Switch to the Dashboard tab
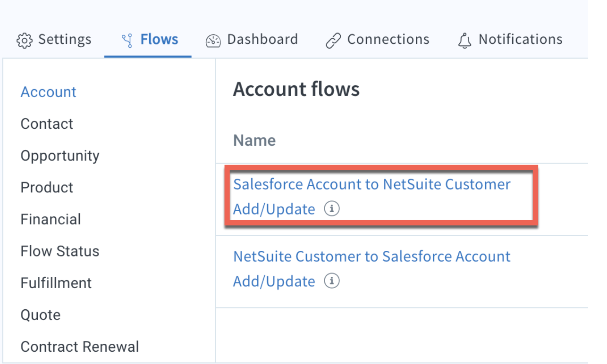This screenshot has height=364, width=607. (252, 40)
